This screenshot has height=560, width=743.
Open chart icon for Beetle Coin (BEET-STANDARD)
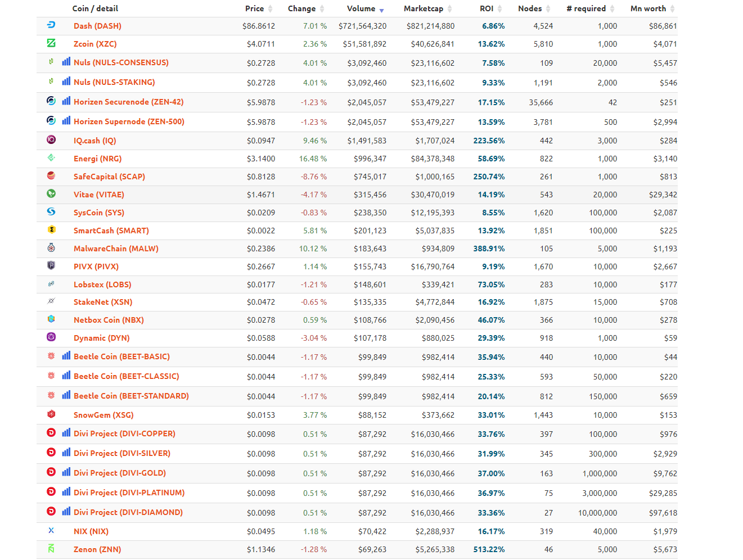[x=66, y=395]
